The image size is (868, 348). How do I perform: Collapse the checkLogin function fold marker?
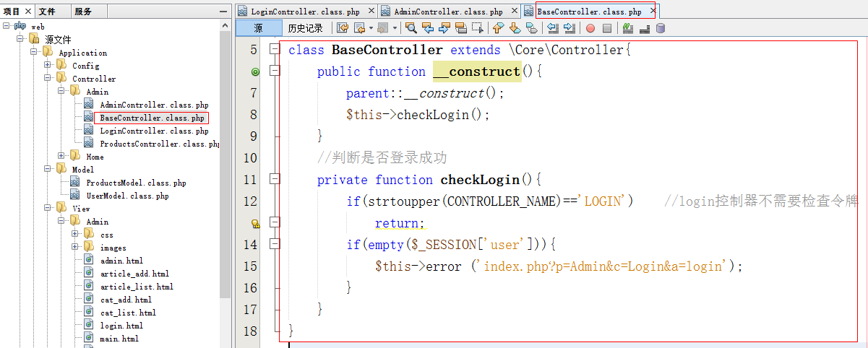pos(274,180)
